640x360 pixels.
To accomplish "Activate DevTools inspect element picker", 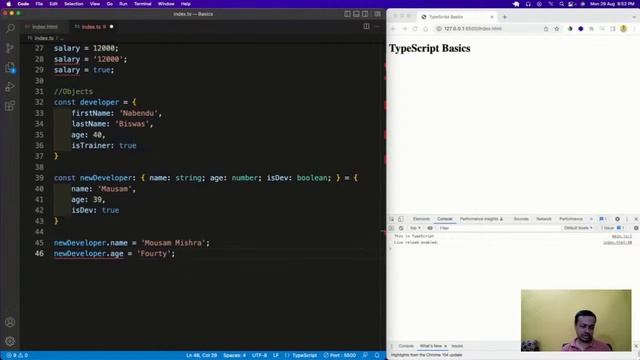I will click(391, 219).
